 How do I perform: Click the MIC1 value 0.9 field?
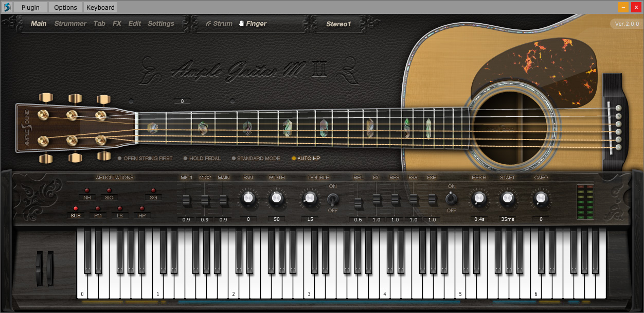[186, 220]
